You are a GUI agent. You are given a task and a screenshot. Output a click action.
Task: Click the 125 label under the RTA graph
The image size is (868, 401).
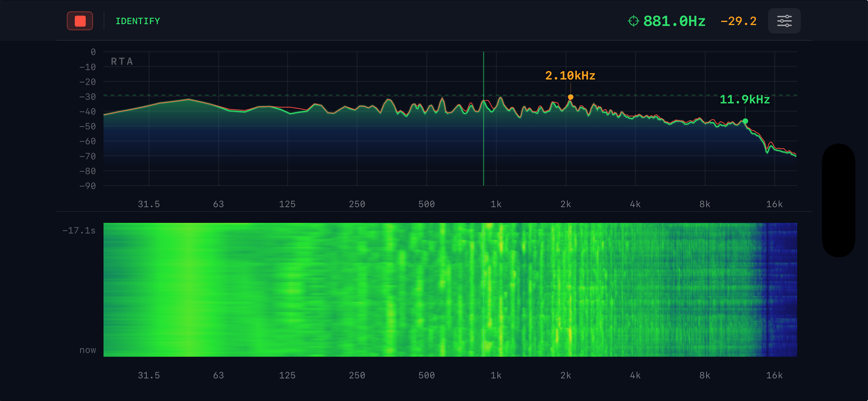click(287, 204)
